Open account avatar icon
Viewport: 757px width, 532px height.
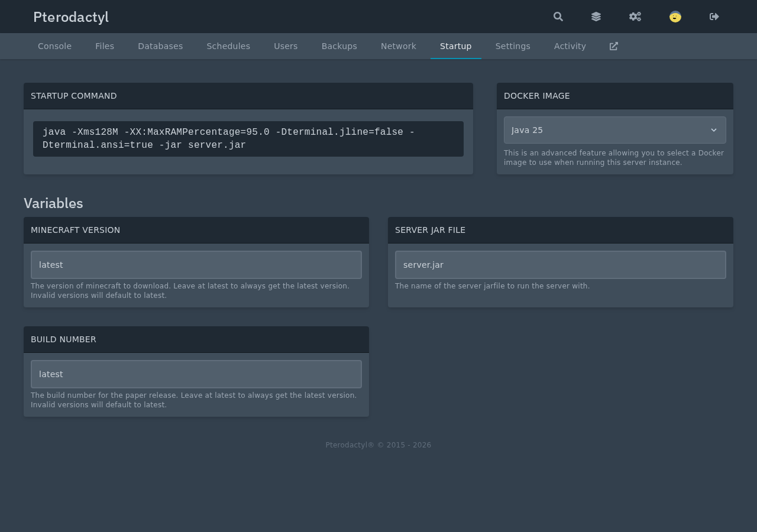675,17
